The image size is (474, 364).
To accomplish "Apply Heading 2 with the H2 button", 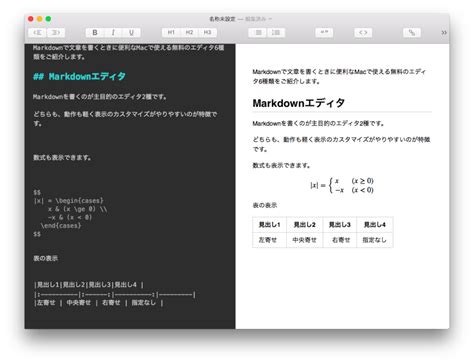I will pos(189,32).
